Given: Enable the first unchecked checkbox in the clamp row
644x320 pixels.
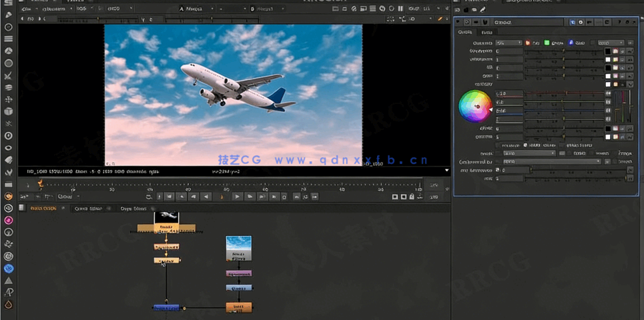Looking at the screenshot, I should (x=499, y=145).
